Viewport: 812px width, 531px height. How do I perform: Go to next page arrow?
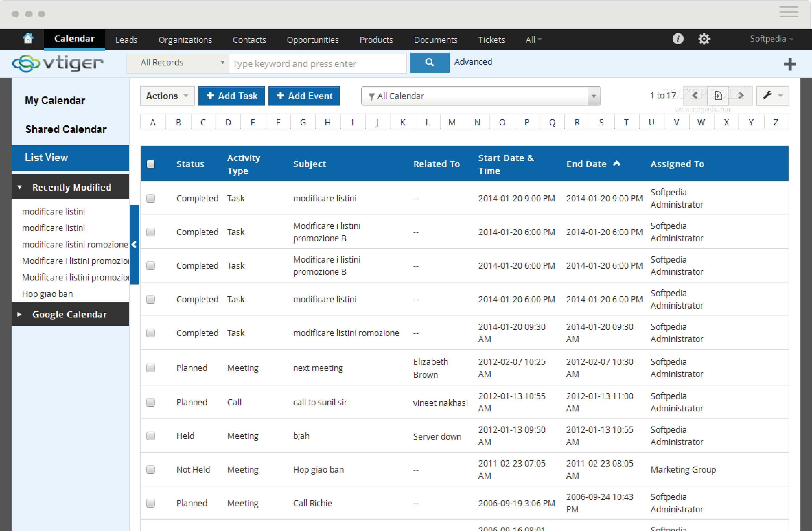coord(740,96)
